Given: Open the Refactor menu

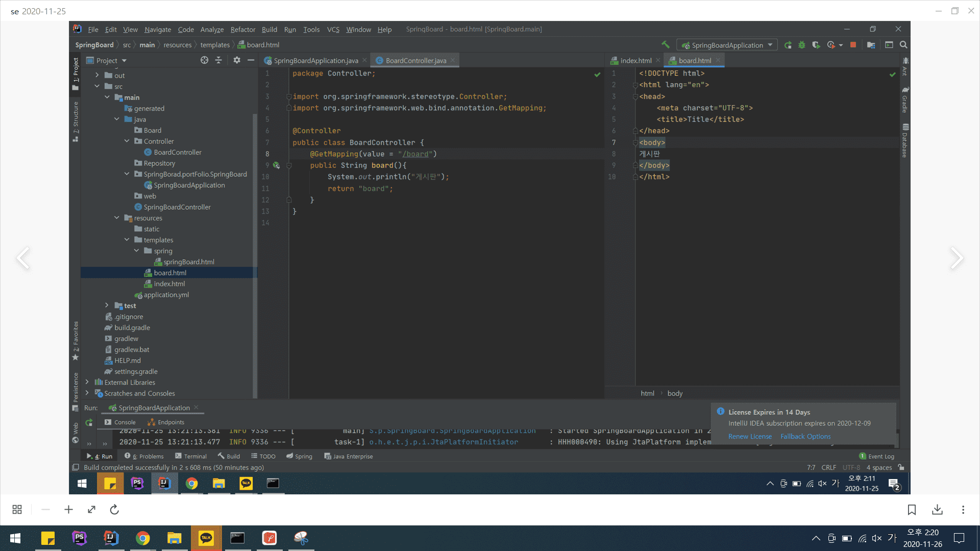Looking at the screenshot, I should [242, 30].
